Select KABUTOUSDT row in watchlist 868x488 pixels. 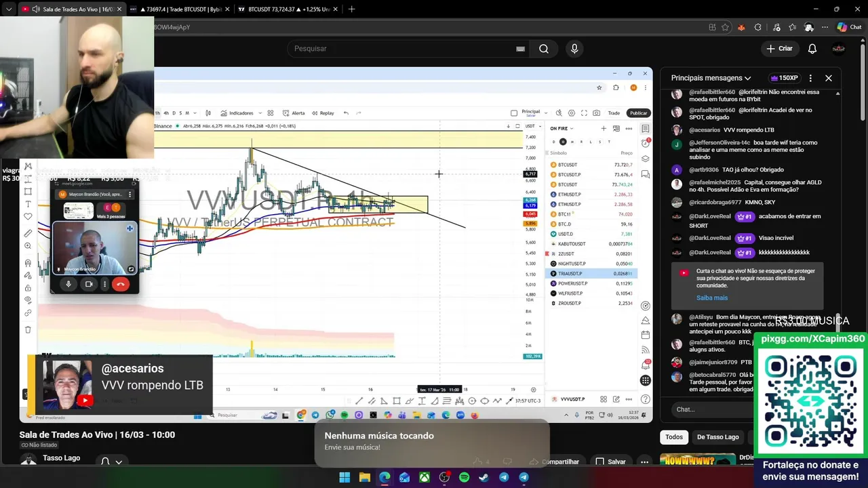point(591,243)
